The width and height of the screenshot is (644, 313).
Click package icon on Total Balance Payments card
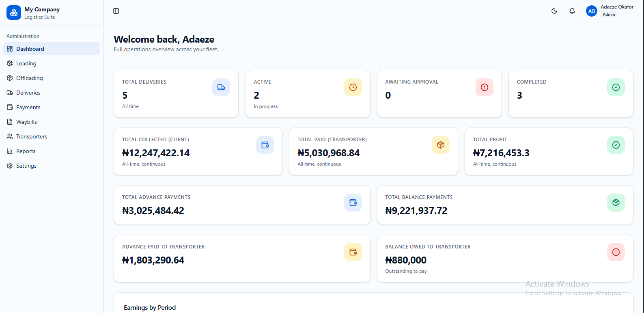click(616, 203)
